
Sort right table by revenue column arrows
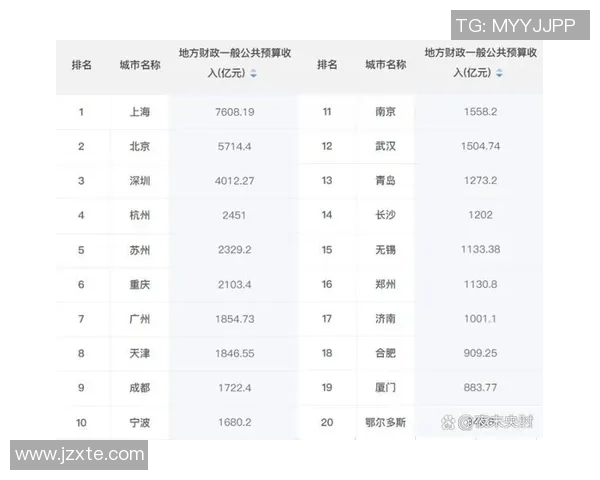[499, 73]
